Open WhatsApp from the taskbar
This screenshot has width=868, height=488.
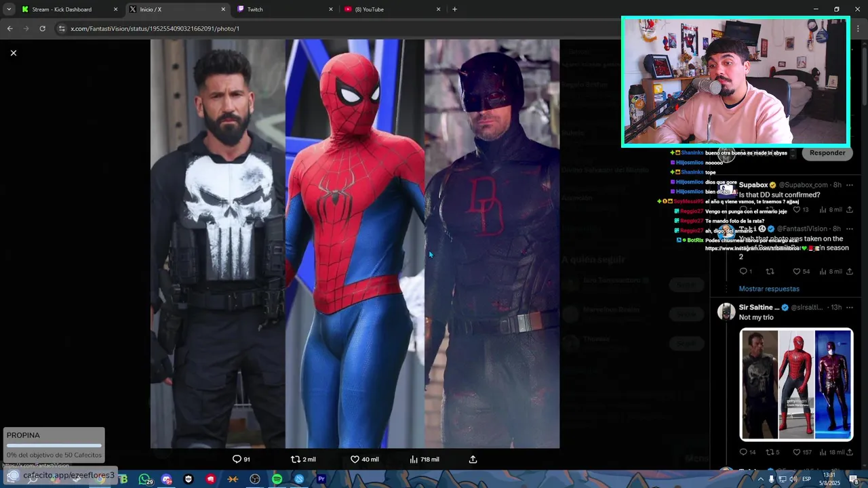145,479
